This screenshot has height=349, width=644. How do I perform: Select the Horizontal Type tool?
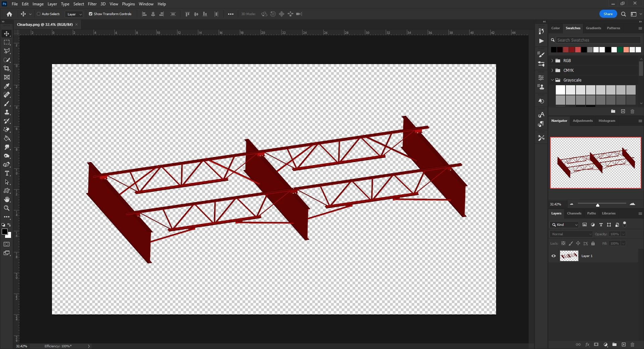(7, 173)
